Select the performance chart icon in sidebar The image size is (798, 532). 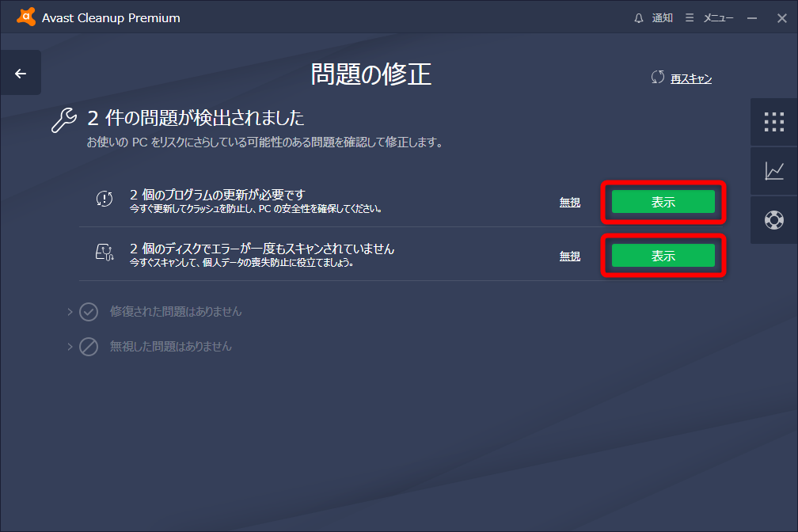coord(774,172)
